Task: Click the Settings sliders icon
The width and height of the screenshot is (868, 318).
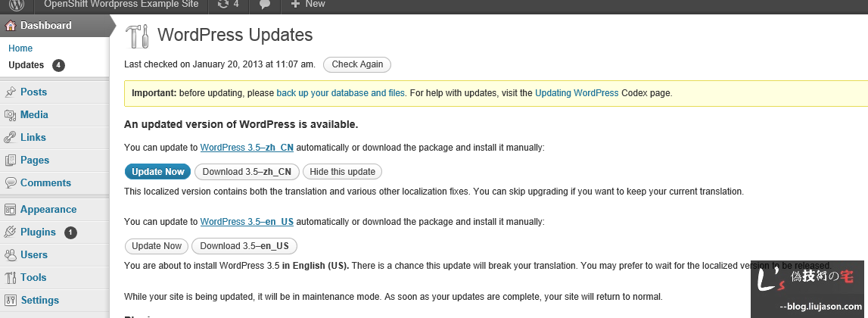Action: click(x=10, y=301)
